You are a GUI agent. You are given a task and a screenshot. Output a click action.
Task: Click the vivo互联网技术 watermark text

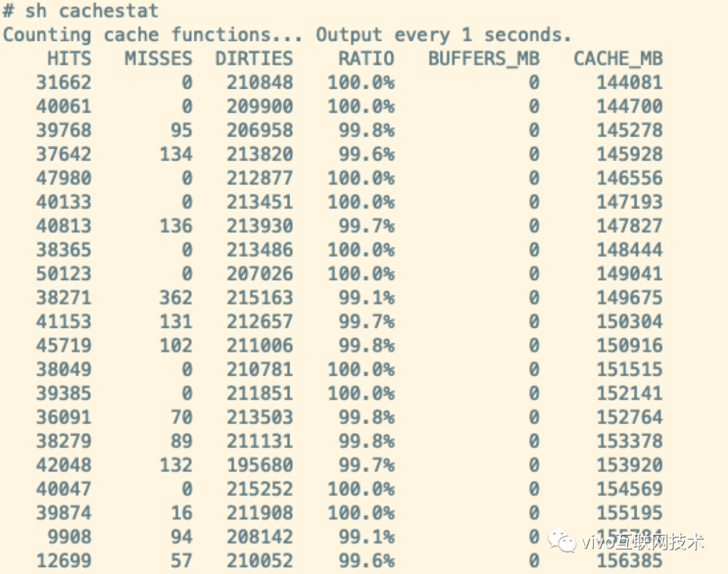point(642,542)
